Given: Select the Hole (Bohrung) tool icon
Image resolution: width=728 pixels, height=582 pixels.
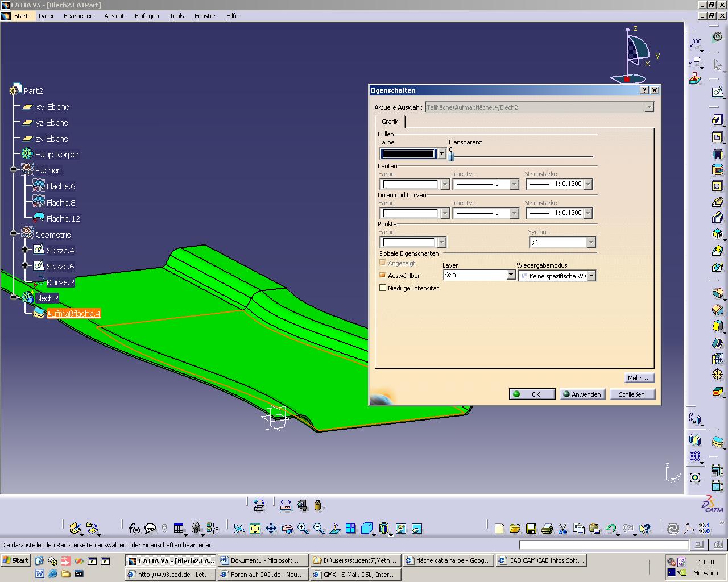Looking at the screenshot, I should pyautogui.click(x=718, y=186).
